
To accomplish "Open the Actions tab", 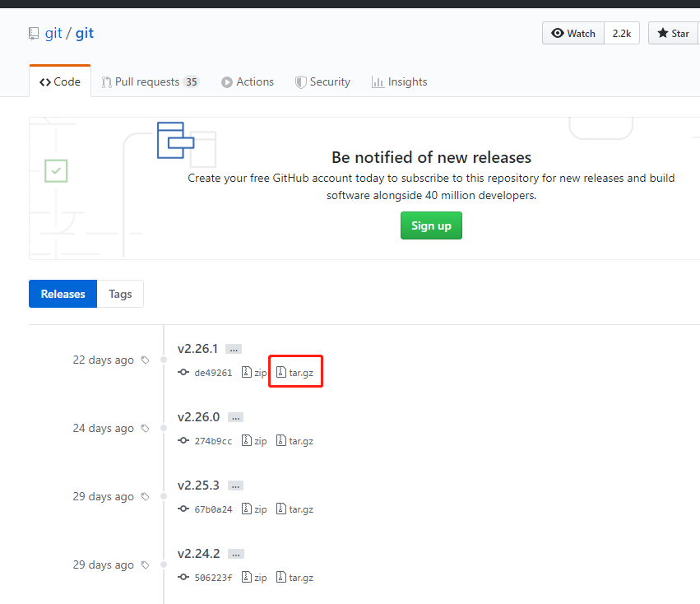I will coord(248,81).
